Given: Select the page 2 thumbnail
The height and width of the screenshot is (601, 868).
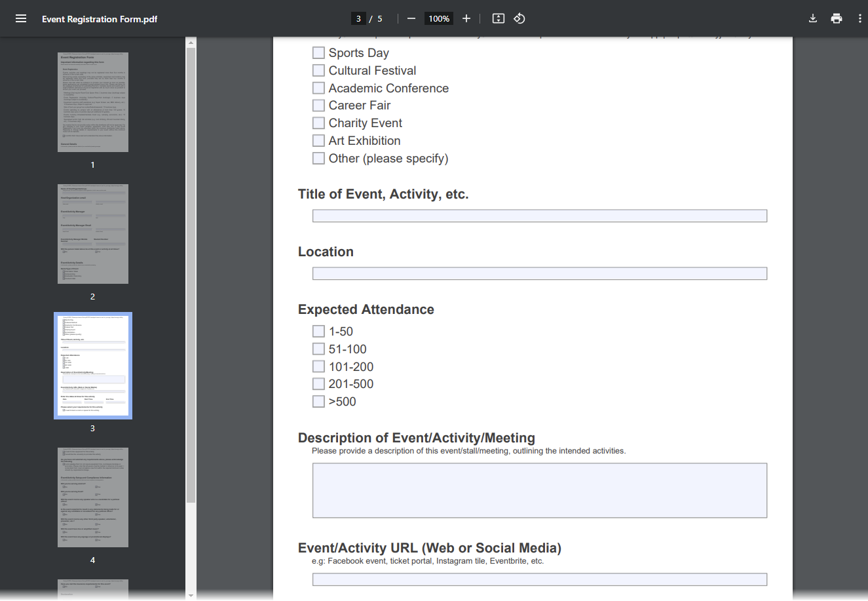Looking at the screenshot, I should 92,233.
